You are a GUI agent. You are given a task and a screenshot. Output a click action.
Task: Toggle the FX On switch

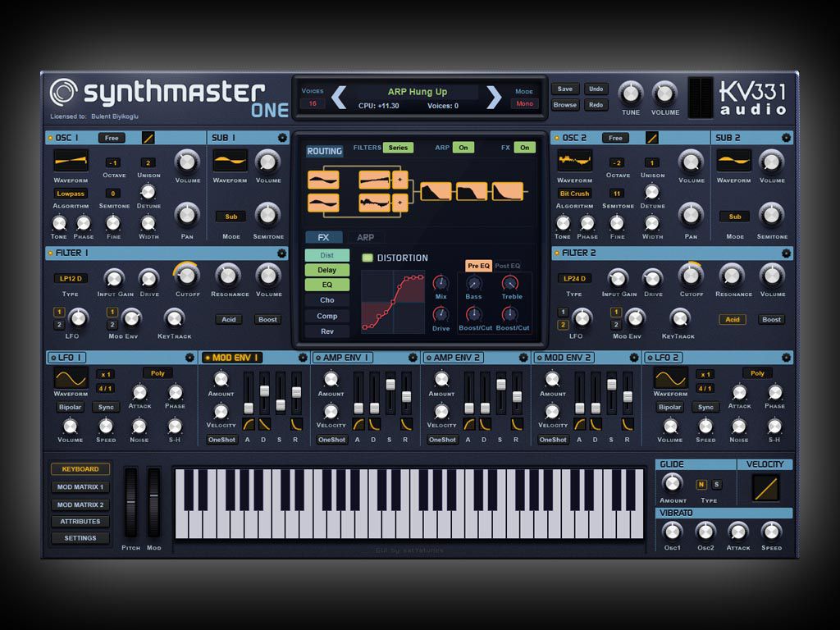[524, 148]
